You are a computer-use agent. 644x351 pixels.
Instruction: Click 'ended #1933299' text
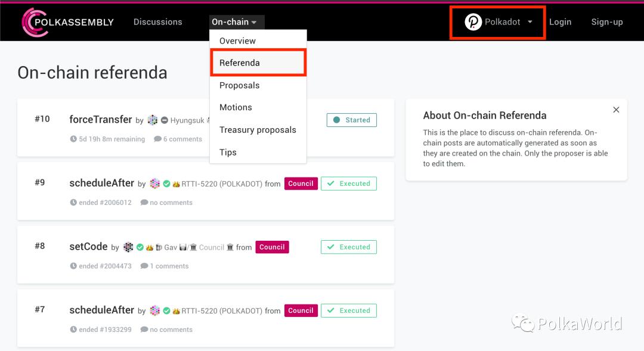click(105, 329)
